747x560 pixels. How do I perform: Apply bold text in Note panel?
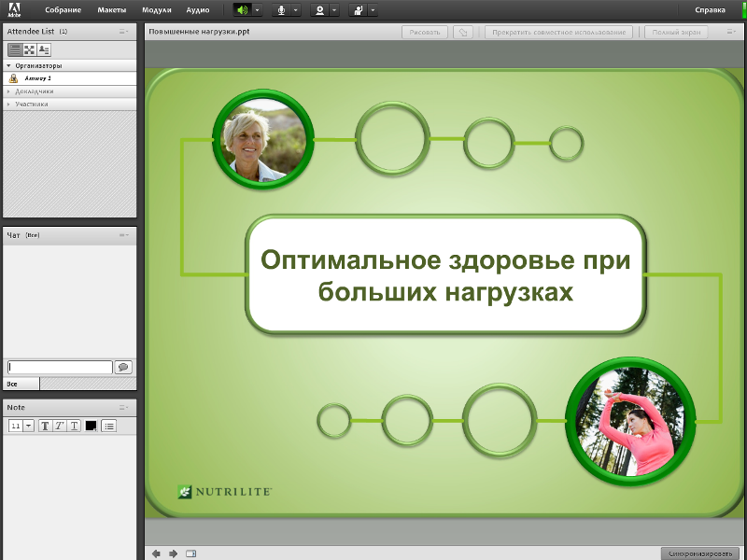(x=45, y=426)
